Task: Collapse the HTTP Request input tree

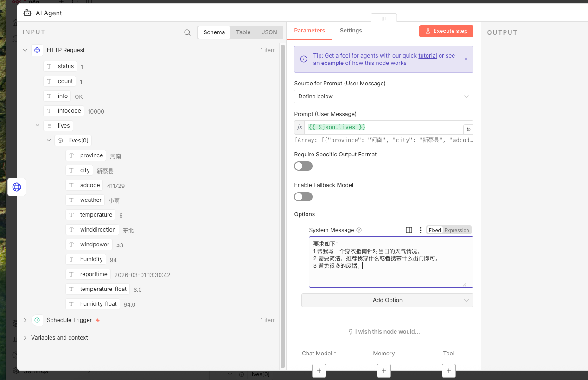Action: [x=25, y=50]
